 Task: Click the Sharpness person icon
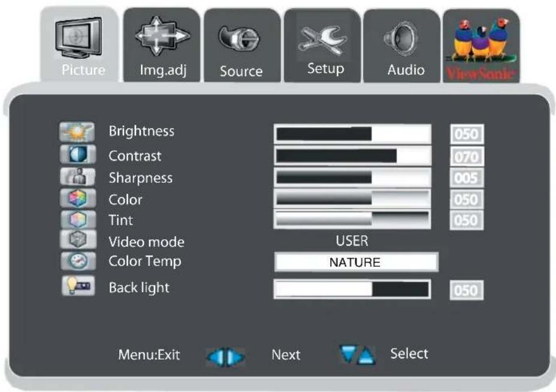[x=78, y=176]
